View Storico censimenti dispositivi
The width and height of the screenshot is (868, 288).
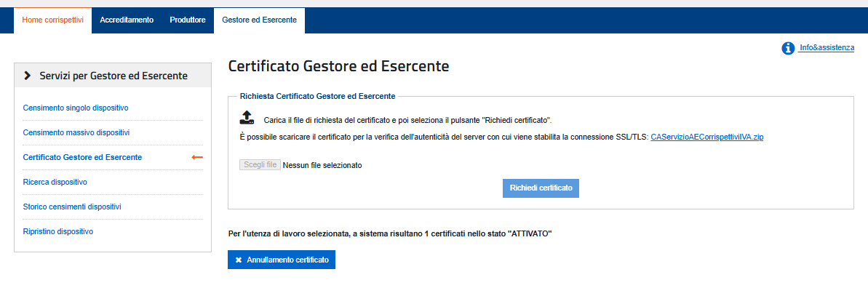point(72,207)
